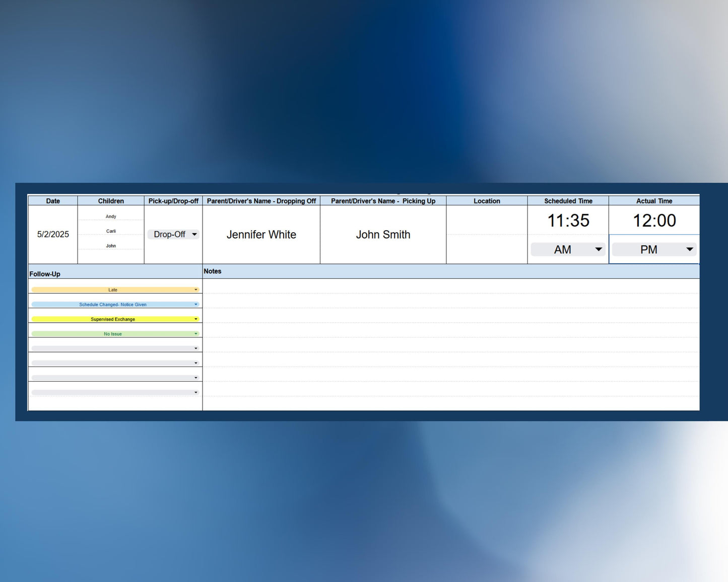Viewport: 728px width, 582px height.
Task: Select the child name Carli
Action: point(111,231)
